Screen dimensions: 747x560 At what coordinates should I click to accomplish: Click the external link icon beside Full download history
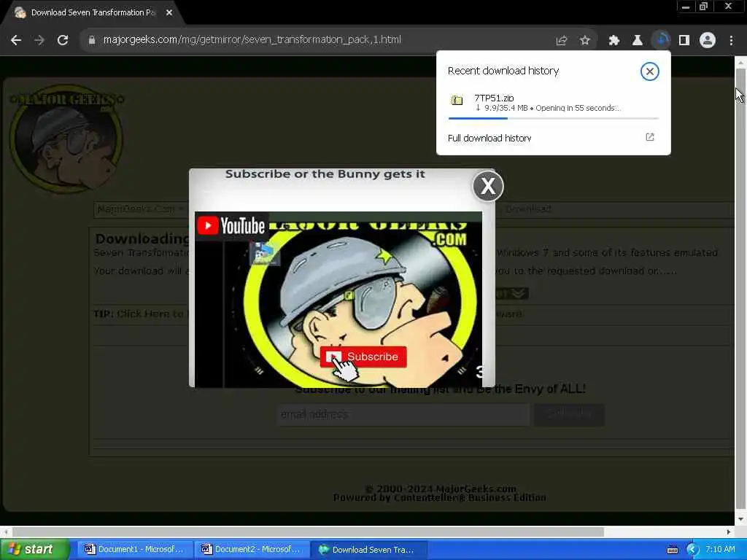point(650,137)
